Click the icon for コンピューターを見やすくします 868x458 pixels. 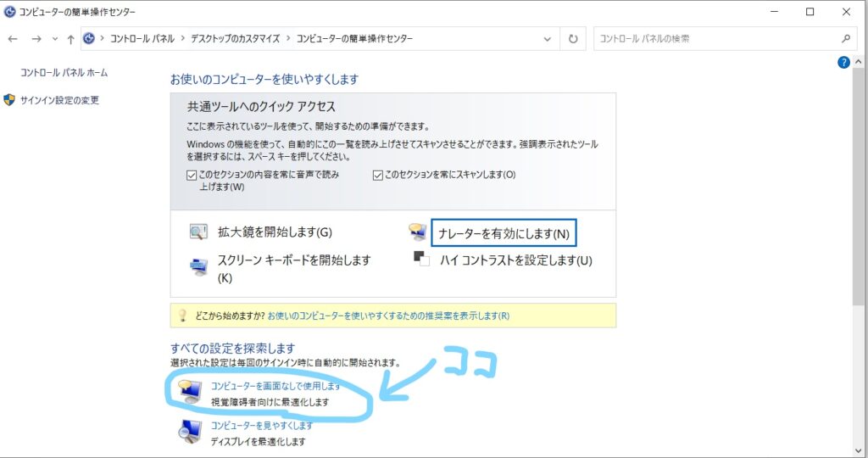coord(190,432)
